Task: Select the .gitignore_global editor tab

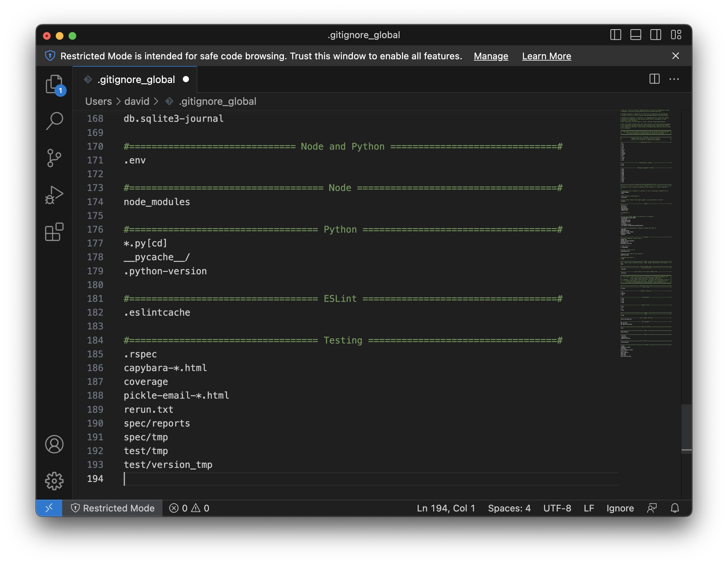Action: point(136,79)
